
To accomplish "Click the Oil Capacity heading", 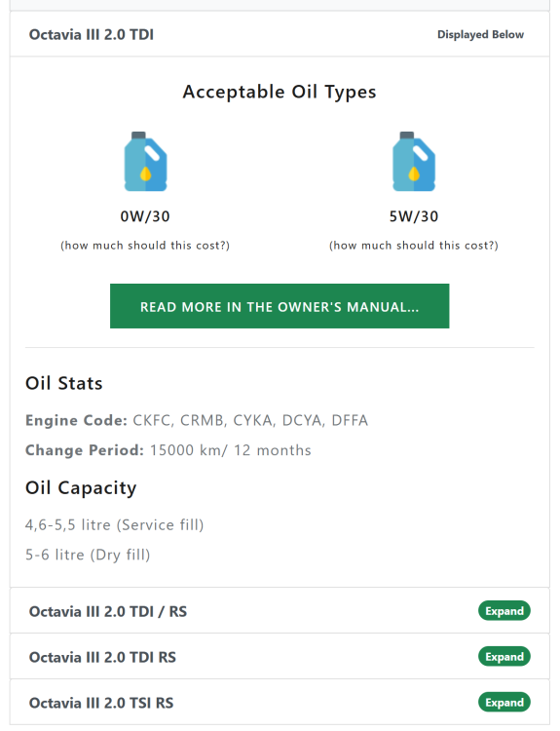I will click(x=81, y=488).
